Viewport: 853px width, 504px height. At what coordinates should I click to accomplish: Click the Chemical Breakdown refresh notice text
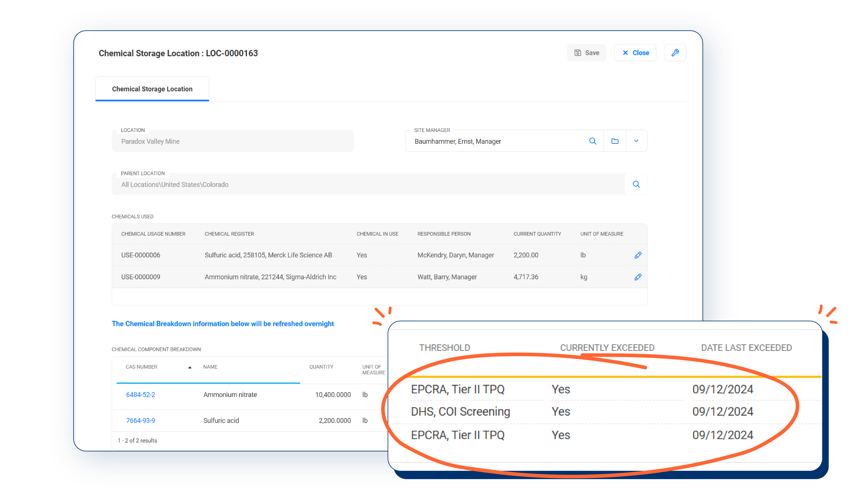coord(223,324)
